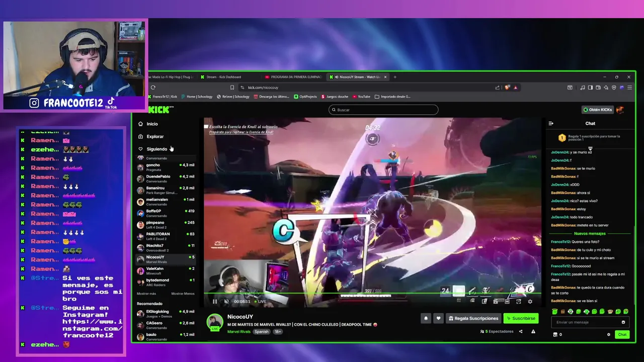Viewport: 644px width, 362px height.
Task: Toggle notifications bell for NicocoUY
Action: pos(426,318)
